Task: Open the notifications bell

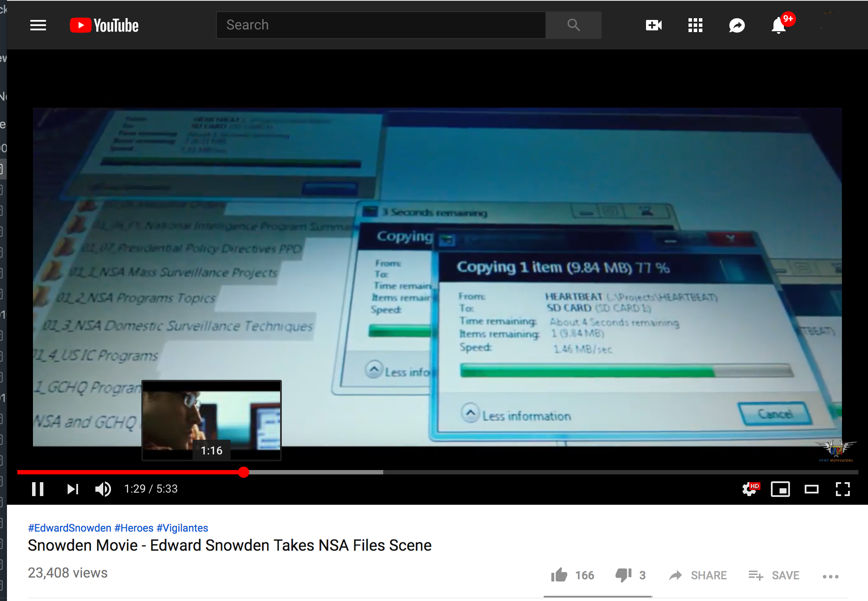Action: [x=779, y=25]
